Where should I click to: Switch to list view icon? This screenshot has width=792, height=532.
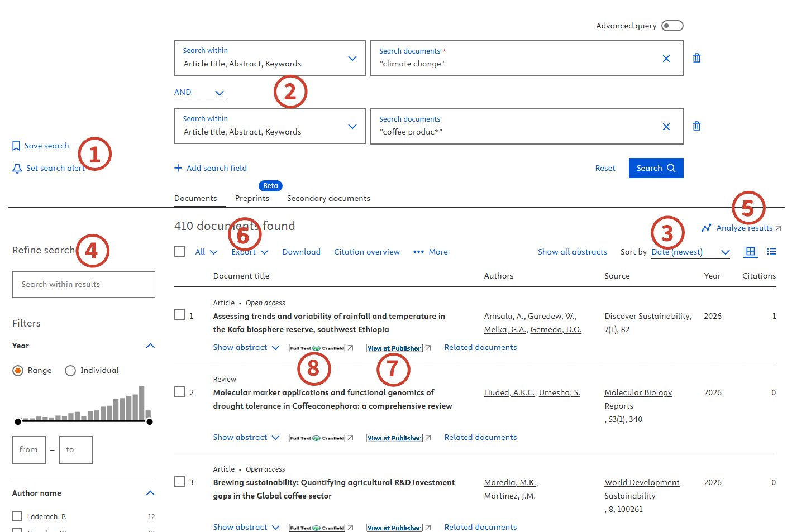click(x=771, y=252)
